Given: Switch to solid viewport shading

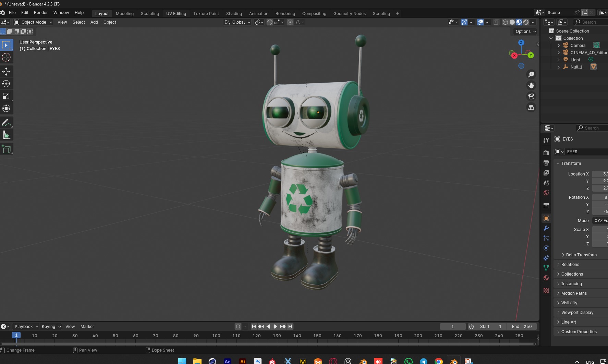Looking at the screenshot, I should point(512,22).
